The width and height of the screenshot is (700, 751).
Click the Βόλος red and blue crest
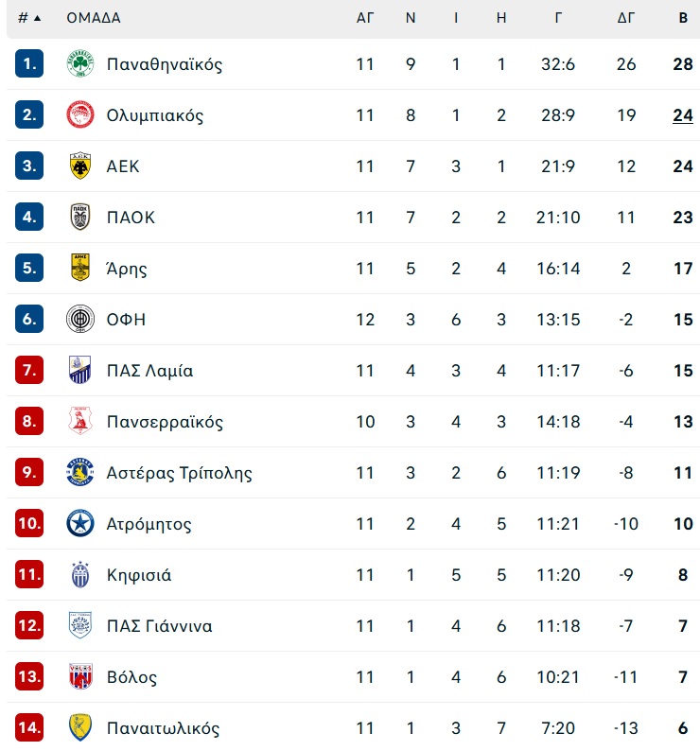pyautogui.click(x=80, y=677)
